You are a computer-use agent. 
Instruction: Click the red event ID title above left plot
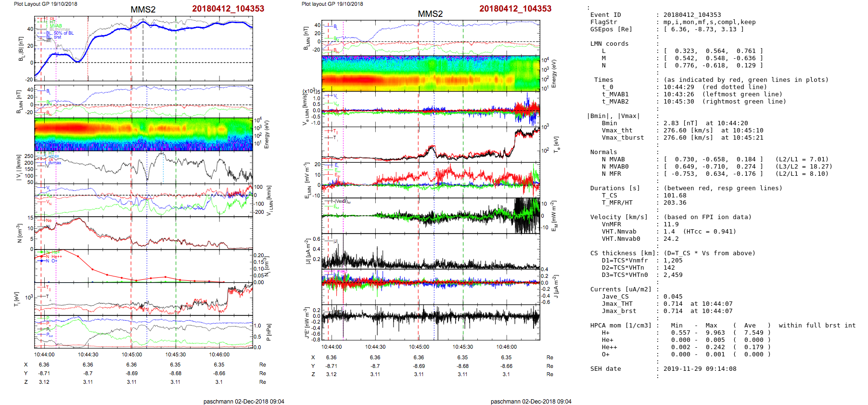tap(228, 9)
